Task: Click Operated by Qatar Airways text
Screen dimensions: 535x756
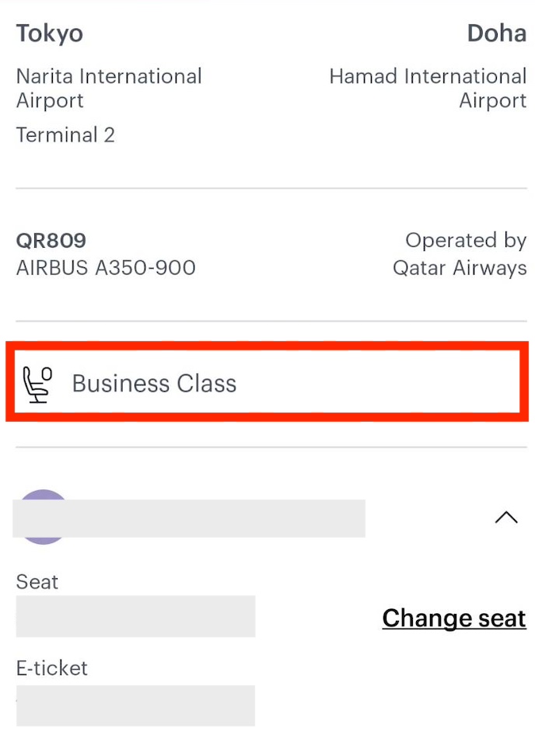Action: pos(460,254)
